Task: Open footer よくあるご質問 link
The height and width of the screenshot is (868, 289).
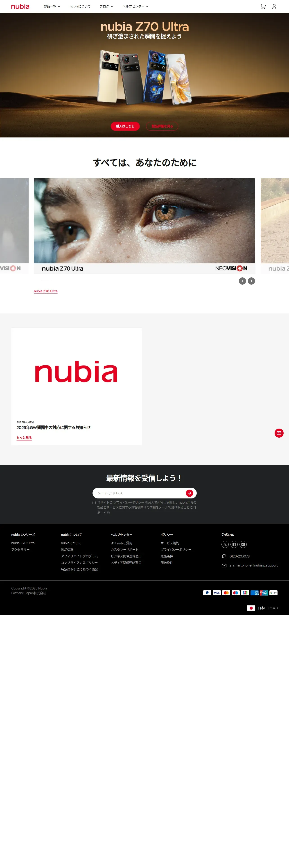Action: (x=122, y=543)
